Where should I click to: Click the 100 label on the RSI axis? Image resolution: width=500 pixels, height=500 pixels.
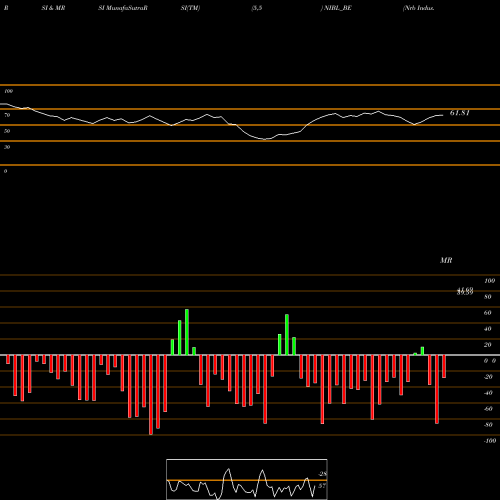pos(8,91)
